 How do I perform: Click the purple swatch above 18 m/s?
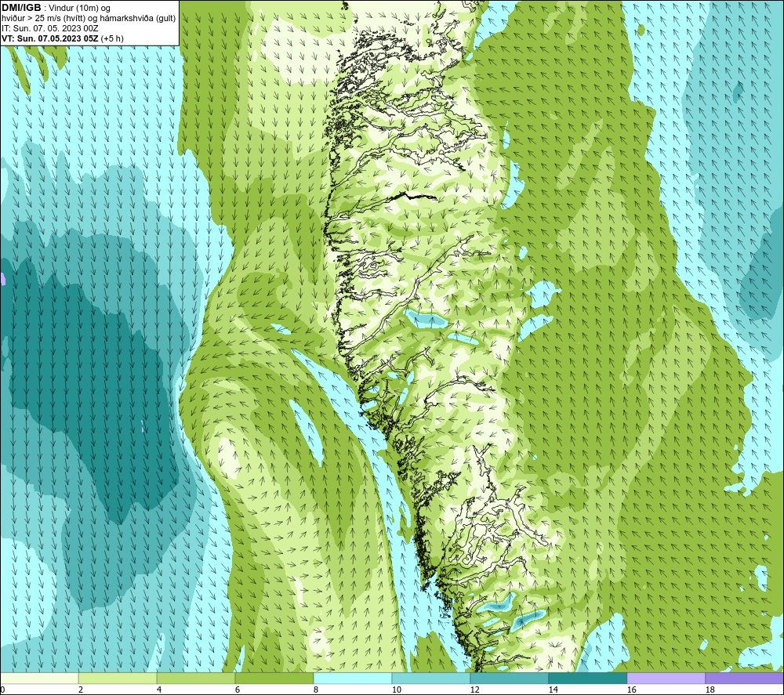tap(744, 678)
